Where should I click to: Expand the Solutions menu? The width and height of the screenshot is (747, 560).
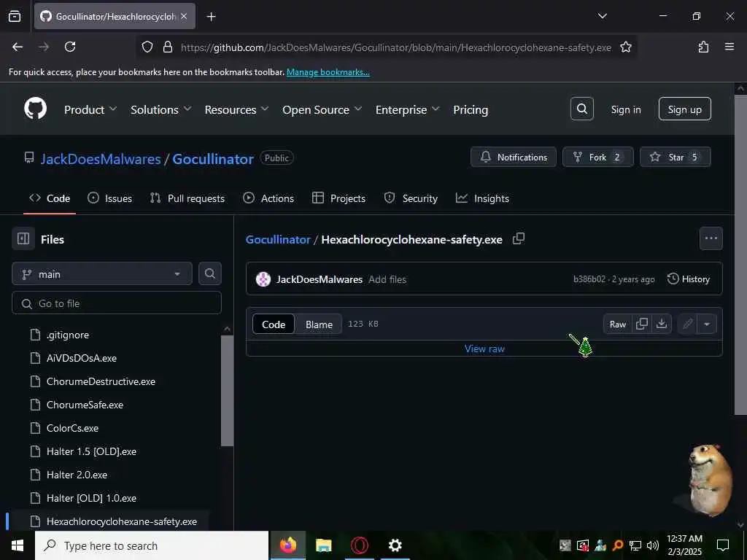click(161, 109)
